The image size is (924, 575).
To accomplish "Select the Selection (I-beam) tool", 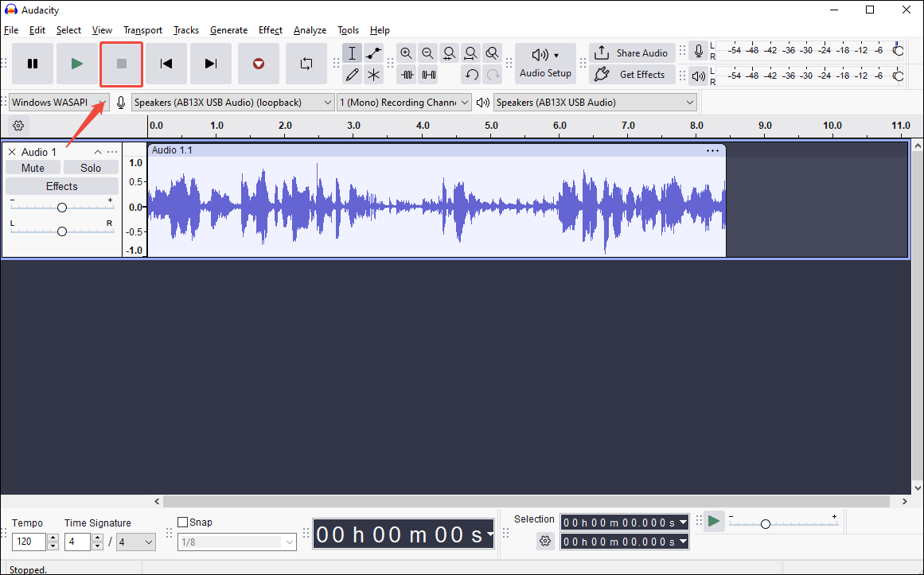I will click(352, 53).
